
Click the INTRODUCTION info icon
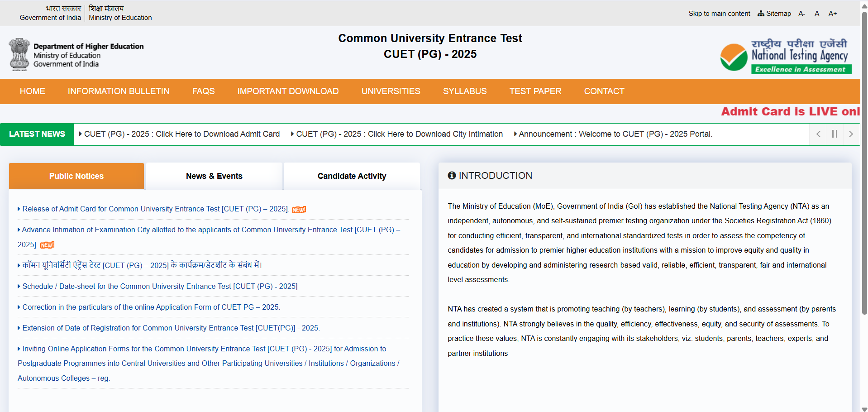(x=452, y=175)
